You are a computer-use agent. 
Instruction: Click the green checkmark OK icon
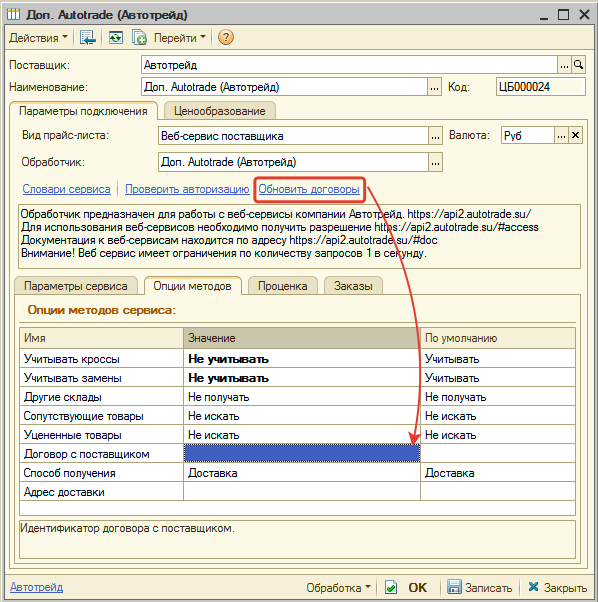391,587
